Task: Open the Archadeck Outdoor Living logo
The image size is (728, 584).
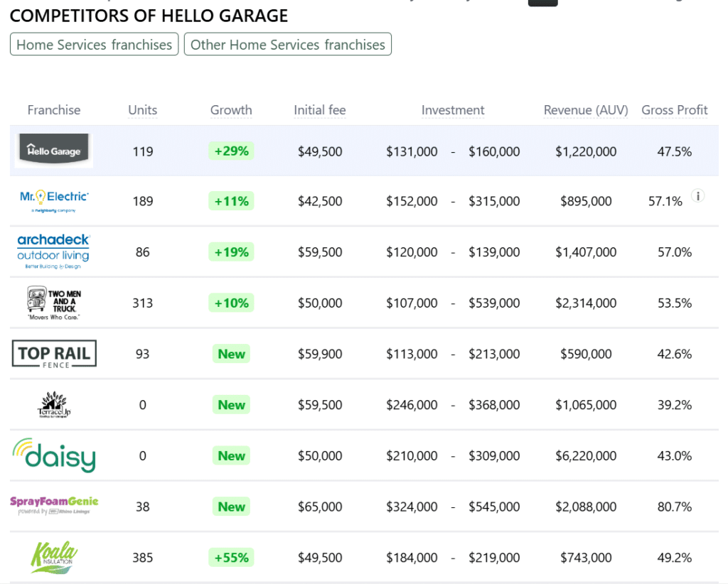Action: point(53,252)
